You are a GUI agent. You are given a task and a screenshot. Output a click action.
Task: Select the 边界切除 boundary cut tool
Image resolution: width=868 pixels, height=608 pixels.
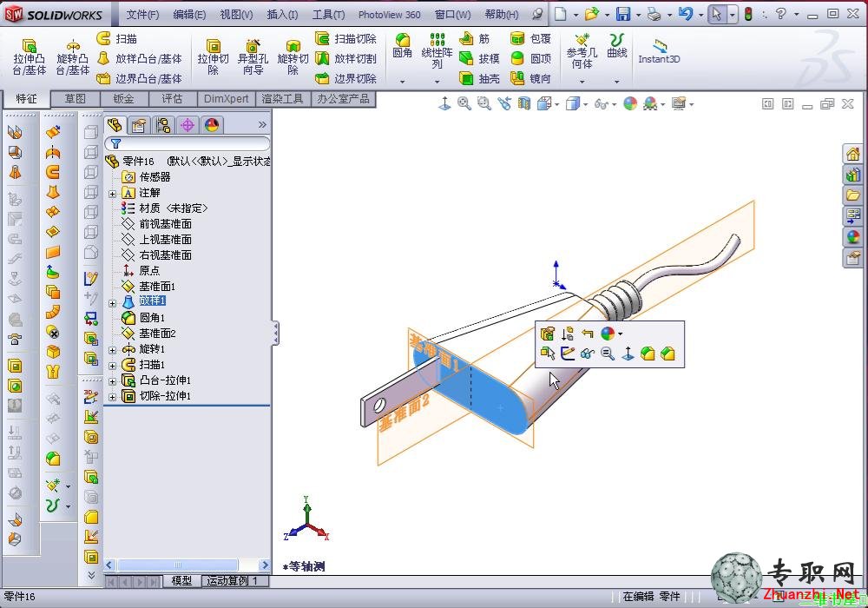[346, 79]
